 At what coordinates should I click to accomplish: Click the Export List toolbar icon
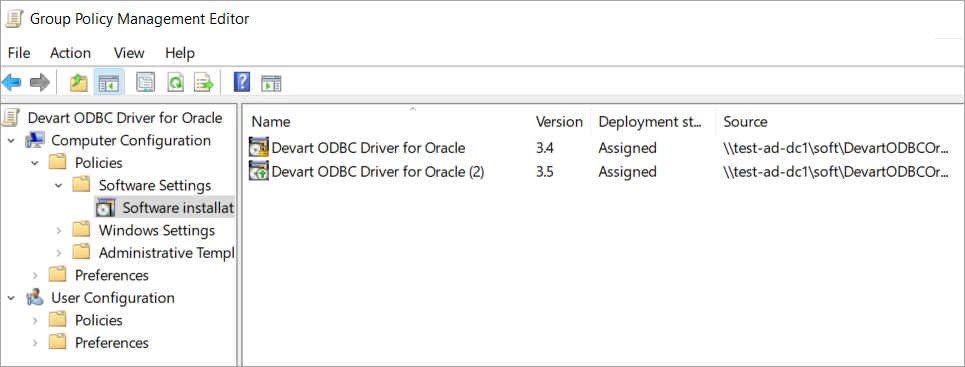(204, 82)
